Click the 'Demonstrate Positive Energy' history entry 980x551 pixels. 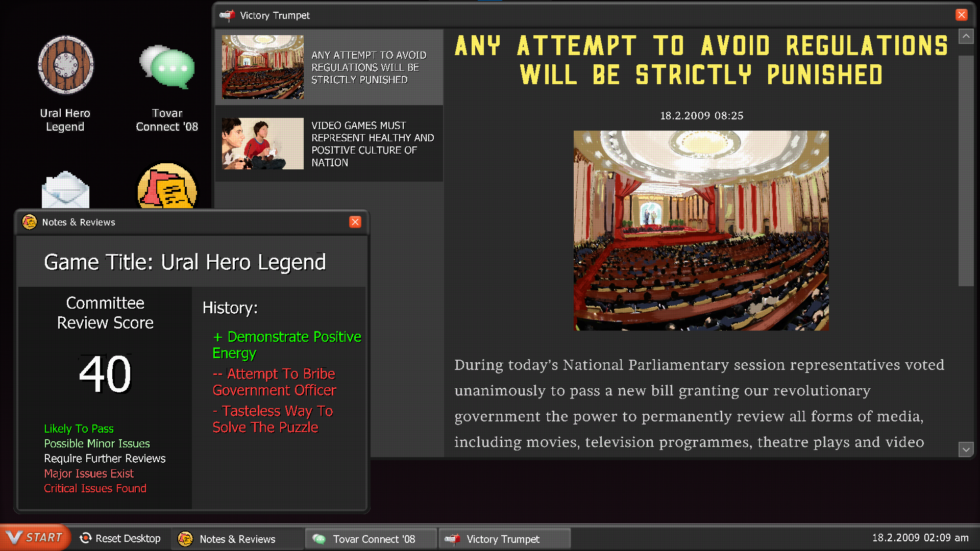[286, 344]
